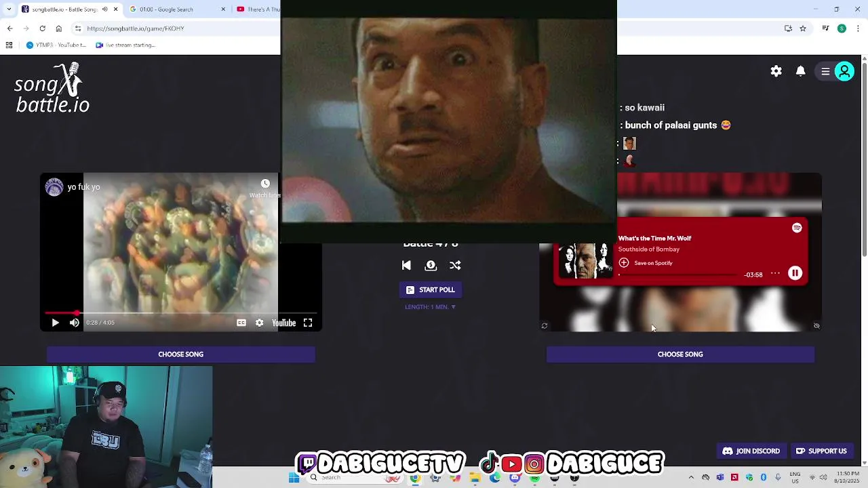Click the Spotify logo in the embed
The image size is (868, 488).
pos(797,228)
